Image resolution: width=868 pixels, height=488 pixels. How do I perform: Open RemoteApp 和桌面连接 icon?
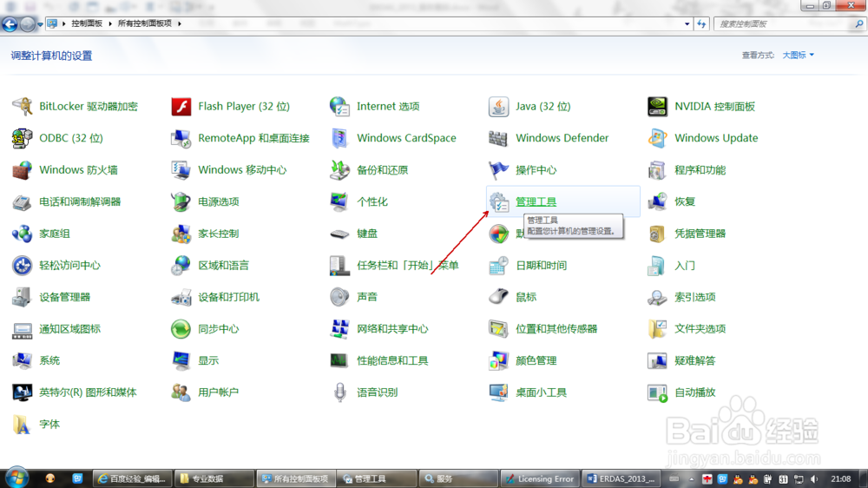tap(181, 138)
